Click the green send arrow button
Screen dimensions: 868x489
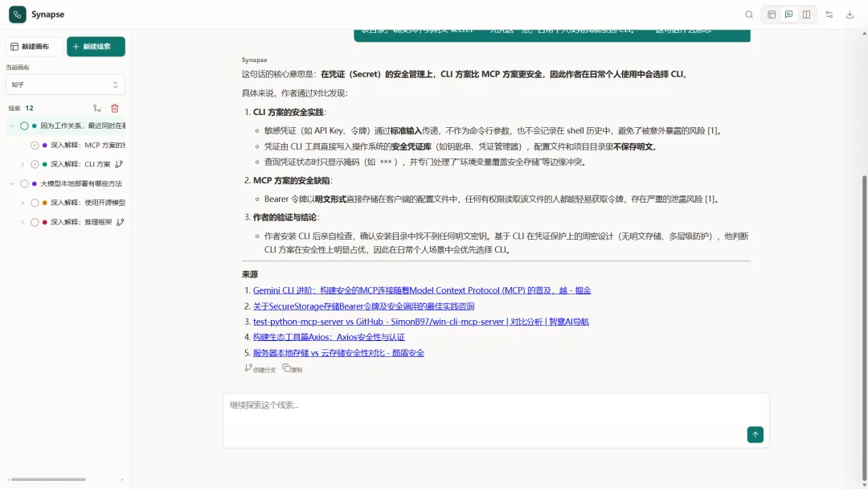point(755,435)
